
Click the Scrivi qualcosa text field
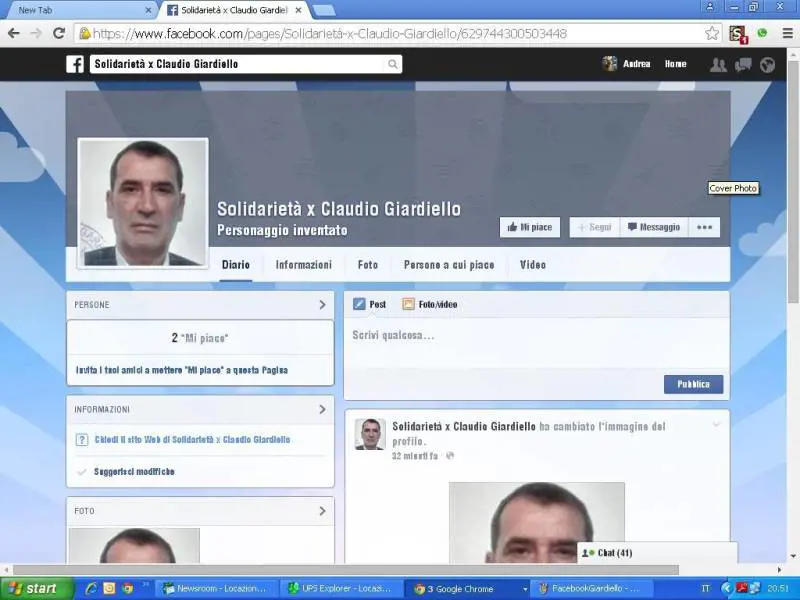(530, 336)
